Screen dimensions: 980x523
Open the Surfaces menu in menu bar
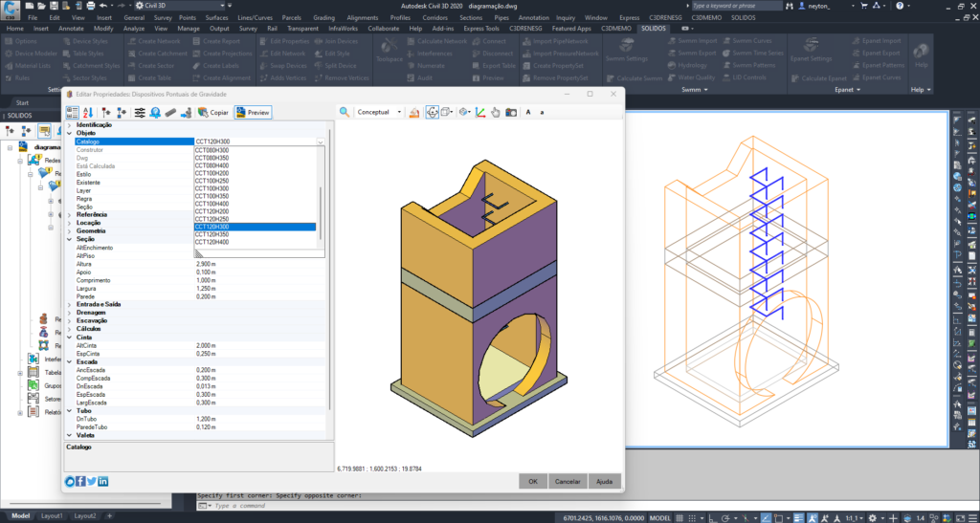coord(217,17)
